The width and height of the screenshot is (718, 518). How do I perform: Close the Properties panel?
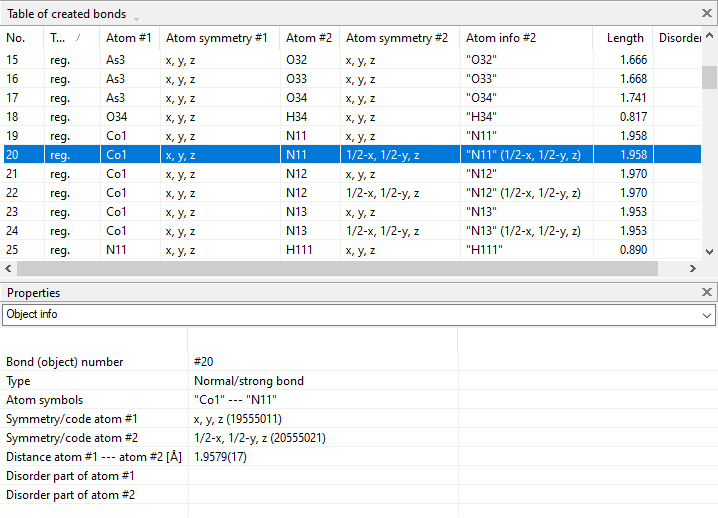tap(706, 292)
